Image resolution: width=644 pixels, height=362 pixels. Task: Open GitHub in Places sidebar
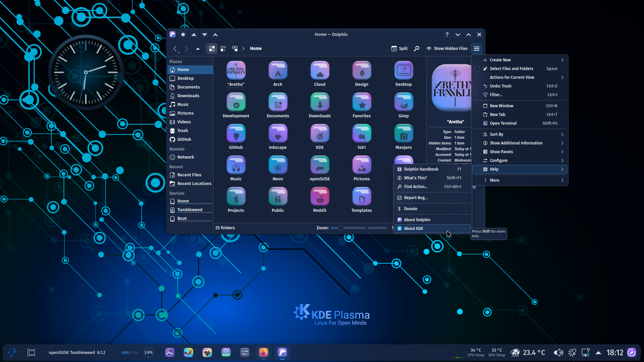[190, 139]
